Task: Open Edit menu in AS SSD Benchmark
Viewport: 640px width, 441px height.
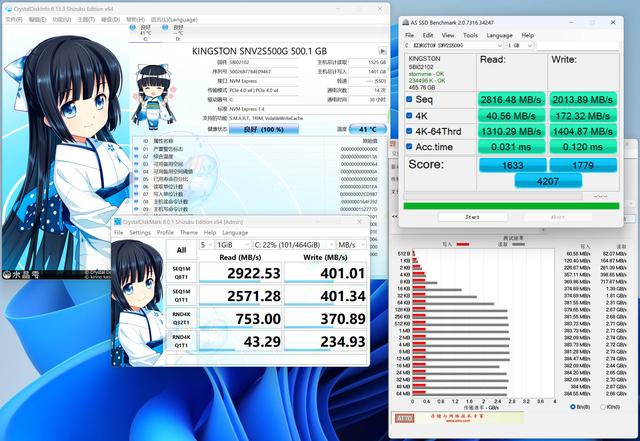Action: pos(428,35)
